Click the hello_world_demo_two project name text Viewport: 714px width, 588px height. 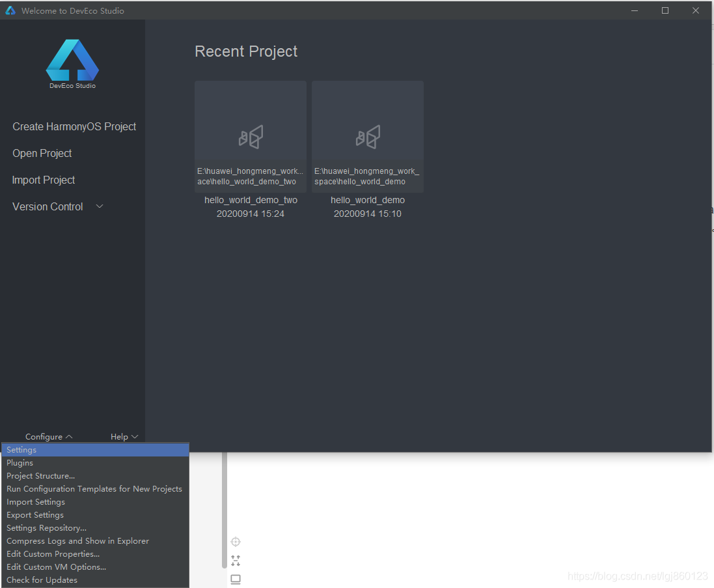coord(251,200)
